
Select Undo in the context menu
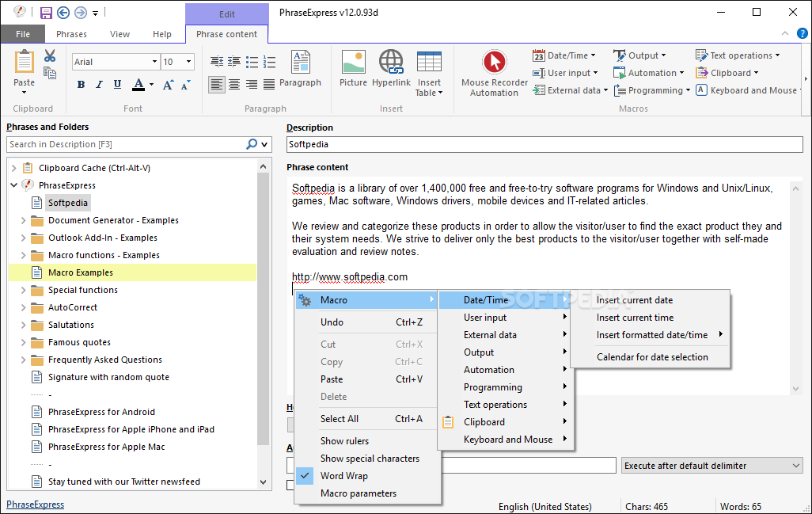(x=368, y=322)
